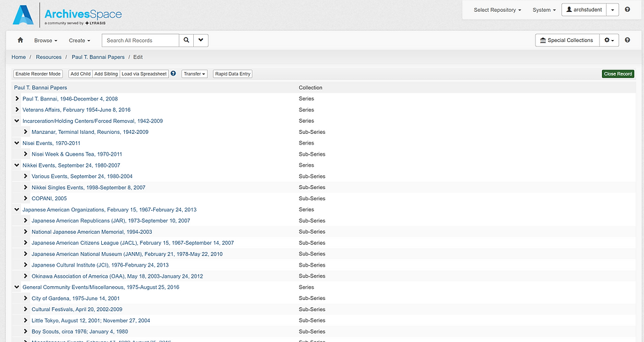This screenshot has width=644, height=342.
Task: Add a sibling record
Action: tap(106, 74)
